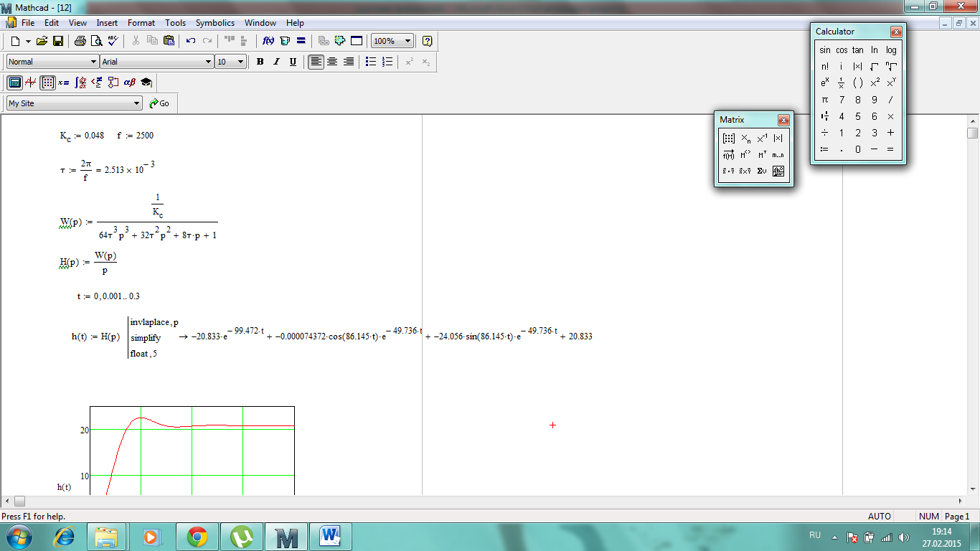Click the Matrix Inverse operator

[x=762, y=138]
